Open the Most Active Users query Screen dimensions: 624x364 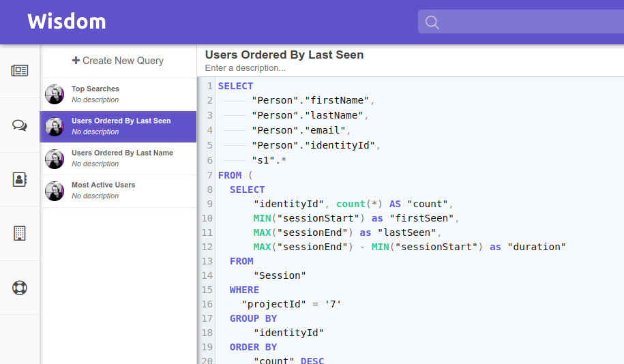coord(118,191)
